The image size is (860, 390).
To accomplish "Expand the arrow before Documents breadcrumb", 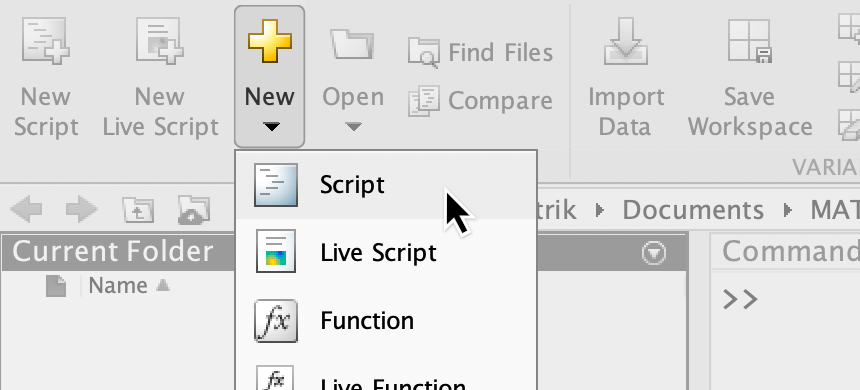I will point(599,210).
